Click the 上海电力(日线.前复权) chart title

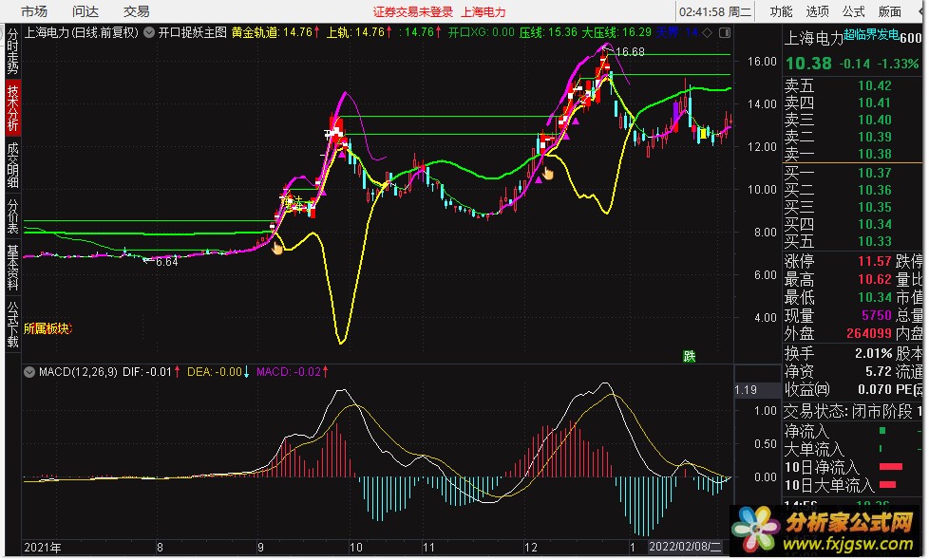coord(81,32)
